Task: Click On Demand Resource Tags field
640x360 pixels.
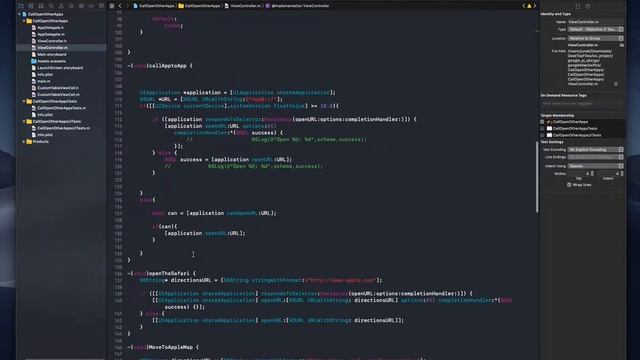Action: point(582,104)
